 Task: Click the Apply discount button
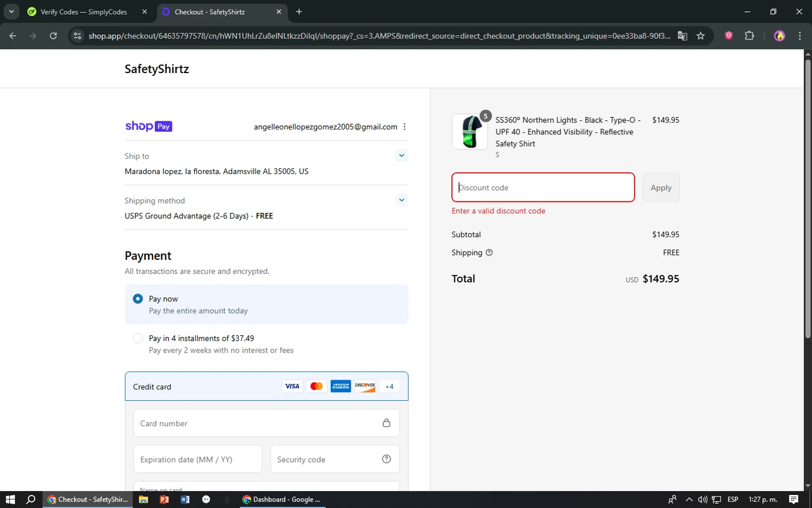[660, 187]
